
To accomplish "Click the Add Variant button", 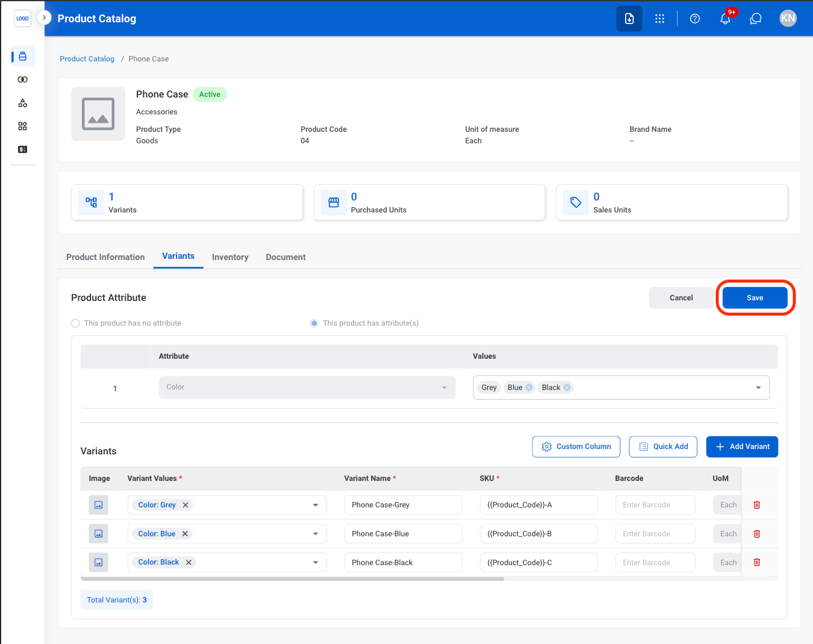I will (x=742, y=447).
